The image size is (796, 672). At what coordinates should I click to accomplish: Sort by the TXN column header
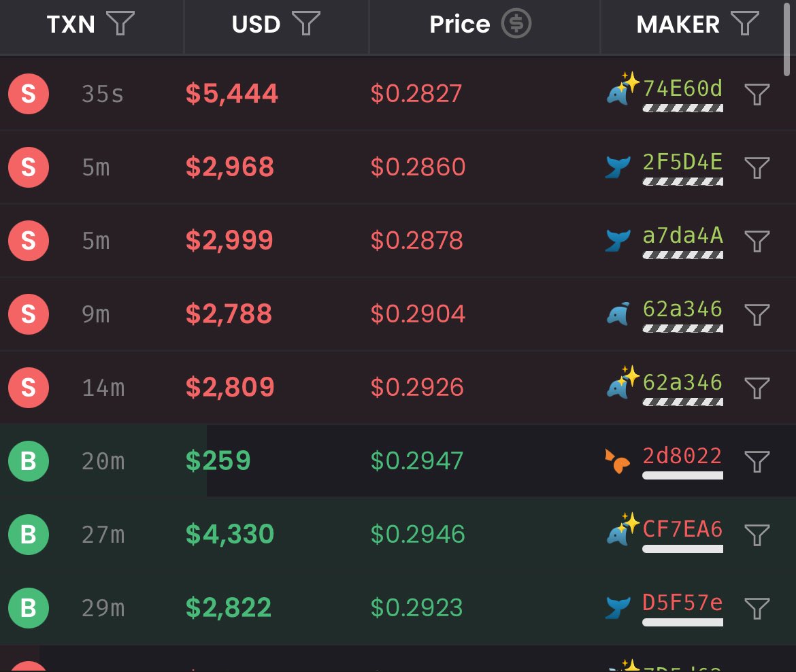(x=71, y=24)
